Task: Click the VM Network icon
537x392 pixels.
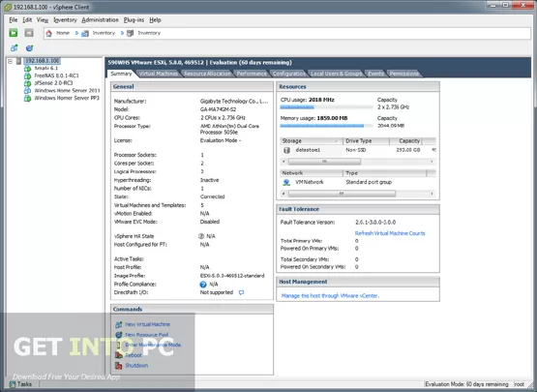Action: coord(286,182)
